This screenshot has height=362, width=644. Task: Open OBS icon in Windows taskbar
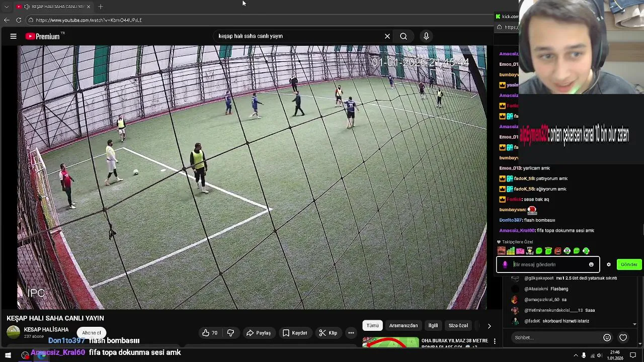25,355
